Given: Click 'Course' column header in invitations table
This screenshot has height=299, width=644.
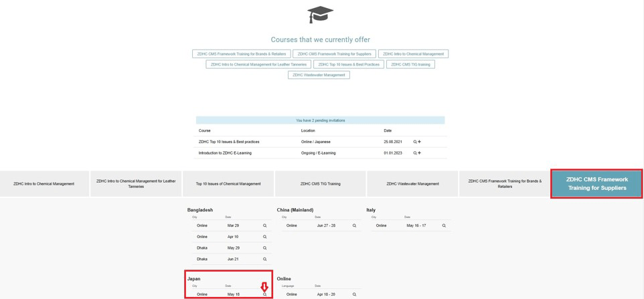Looking at the screenshot, I should [205, 131].
